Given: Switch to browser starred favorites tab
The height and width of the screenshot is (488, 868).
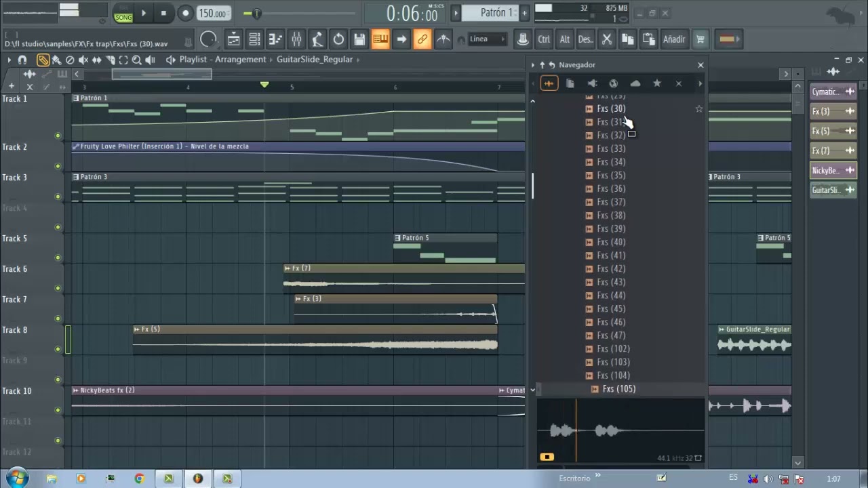Looking at the screenshot, I should (x=657, y=83).
